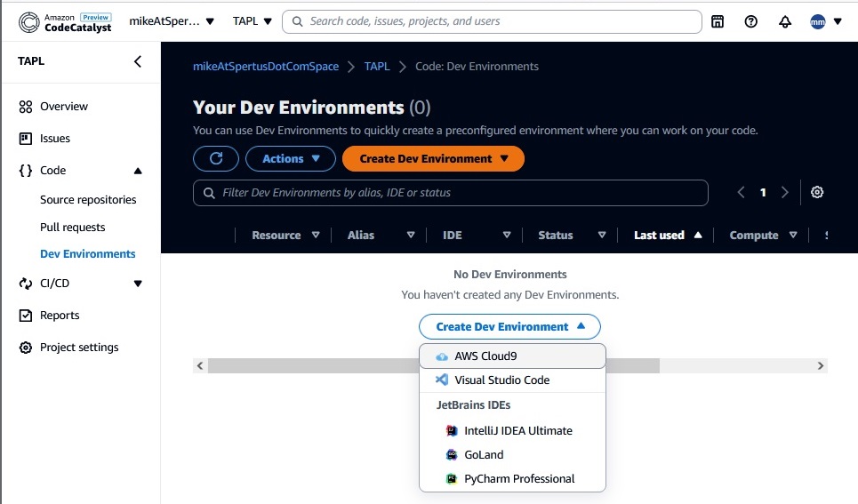Sort by Alias column

(381, 236)
